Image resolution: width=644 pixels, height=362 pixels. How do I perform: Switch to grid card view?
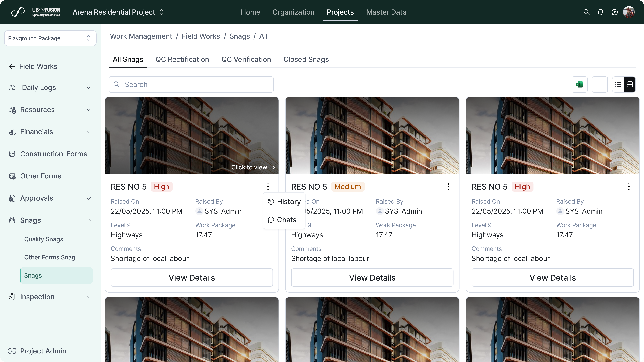click(630, 84)
